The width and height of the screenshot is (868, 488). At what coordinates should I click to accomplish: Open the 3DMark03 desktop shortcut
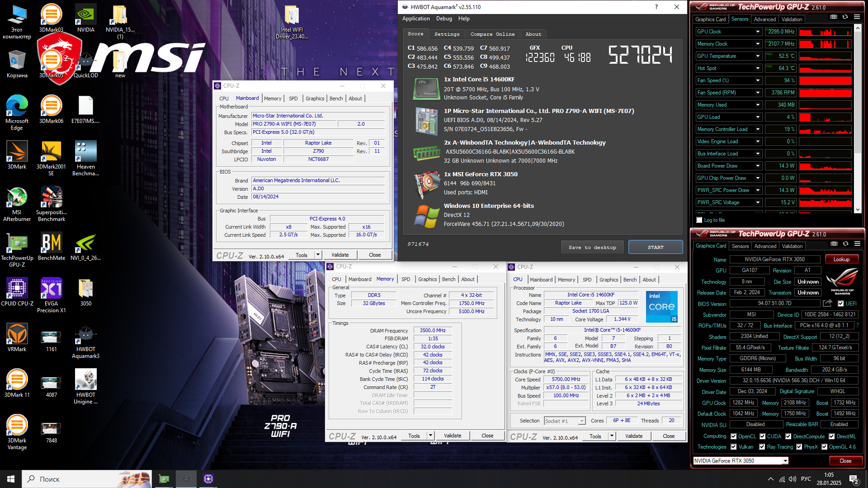click(51, 18)
